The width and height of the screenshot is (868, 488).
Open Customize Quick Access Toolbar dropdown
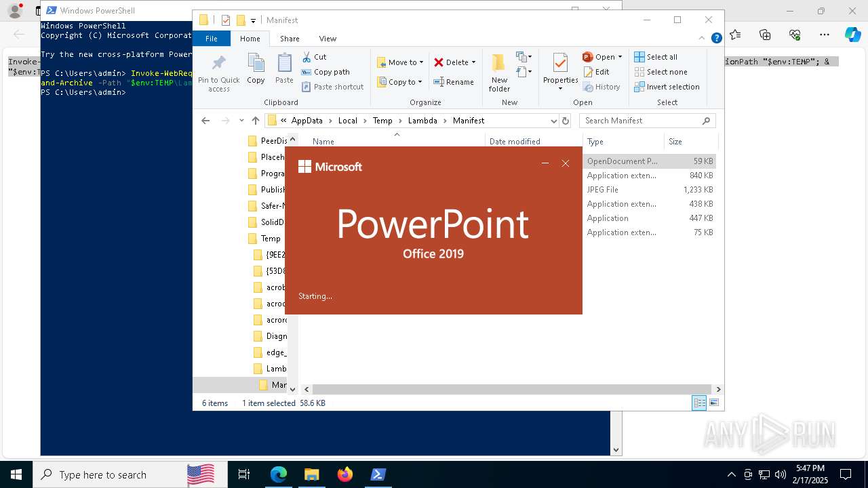(253, 21)
